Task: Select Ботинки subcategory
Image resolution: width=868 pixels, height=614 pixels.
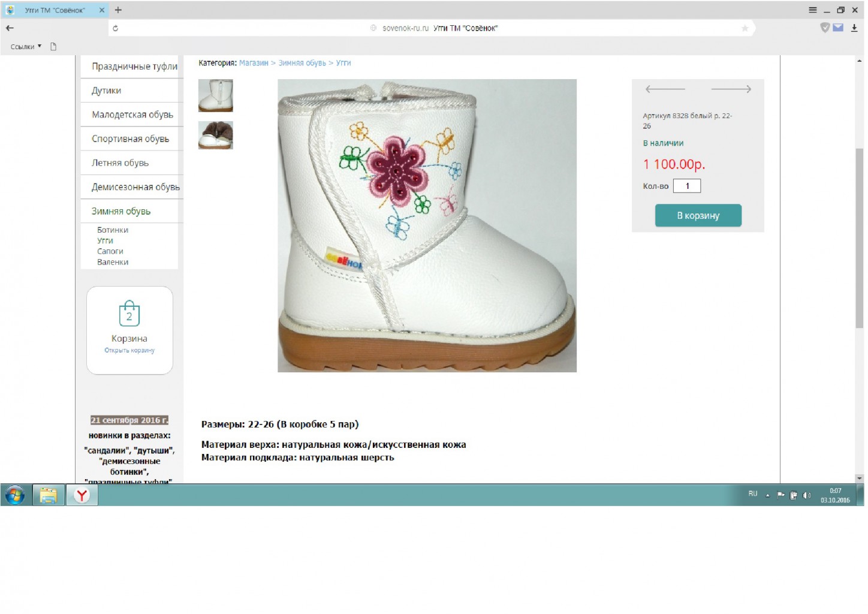Action: (x=113, y=230)
